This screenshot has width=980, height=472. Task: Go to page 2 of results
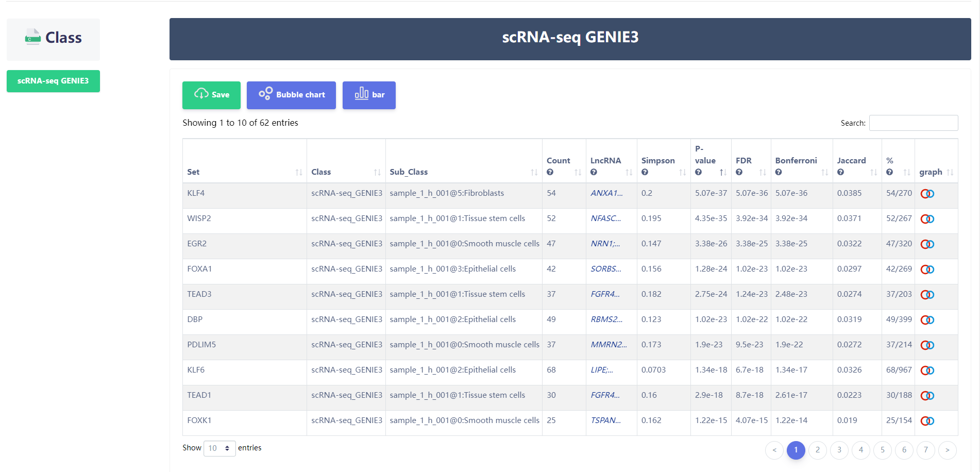818,450
